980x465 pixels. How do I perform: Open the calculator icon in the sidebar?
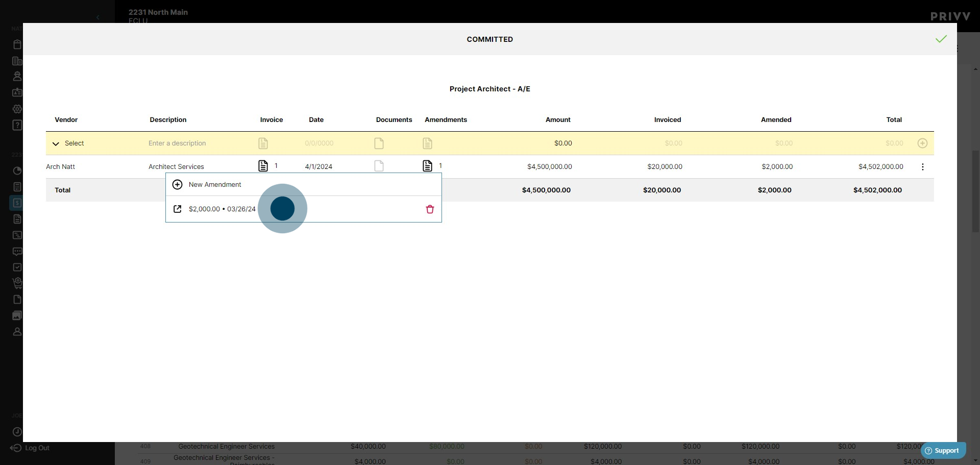click(x=17, y=187)
